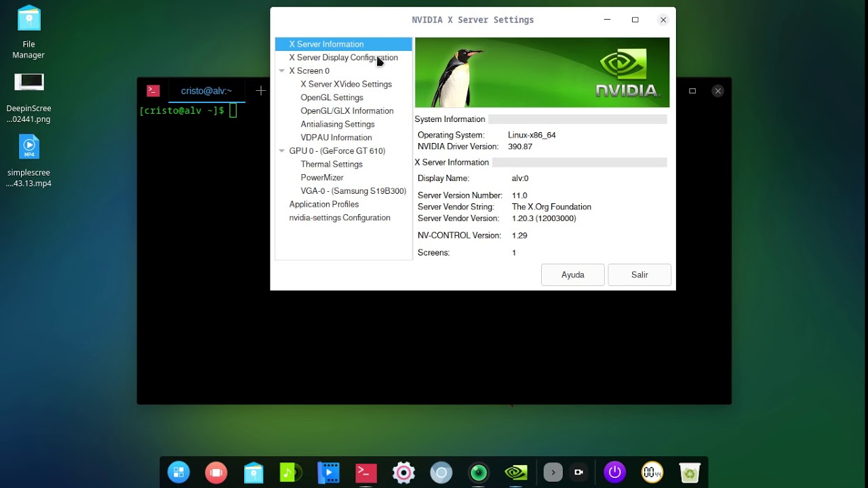
Task: Collapse the GPU 0 tree node
Action: coord(281,151)
